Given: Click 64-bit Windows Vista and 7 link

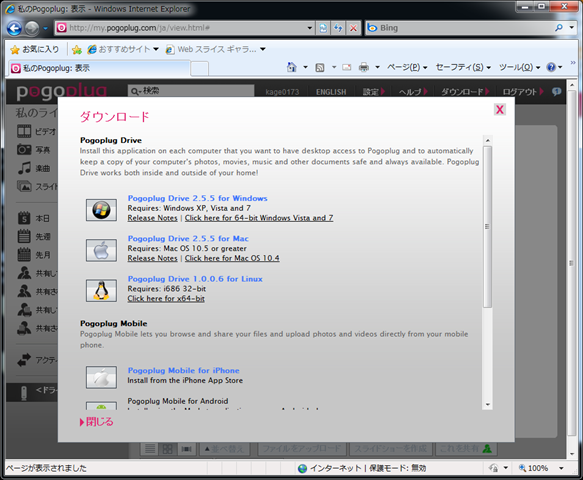Looking at the screenshot, I should (259, 218).
